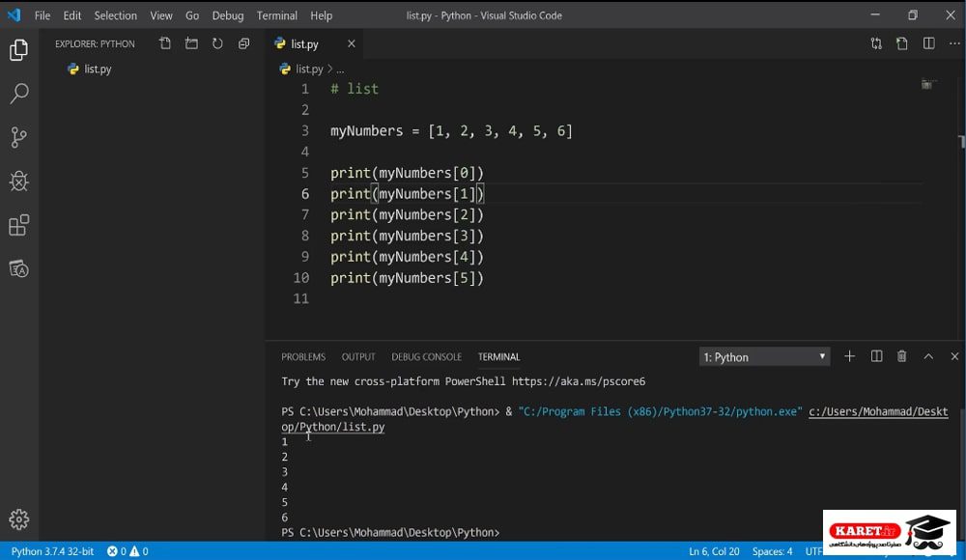
Task: Open the compare changes icon in editor toolbar
Action: click(876, 43)
